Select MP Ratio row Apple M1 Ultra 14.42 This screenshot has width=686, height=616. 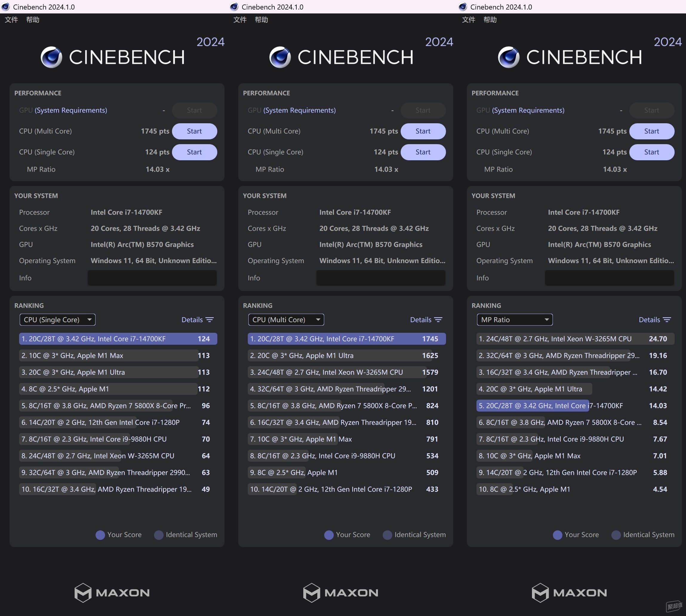(575, 389)
